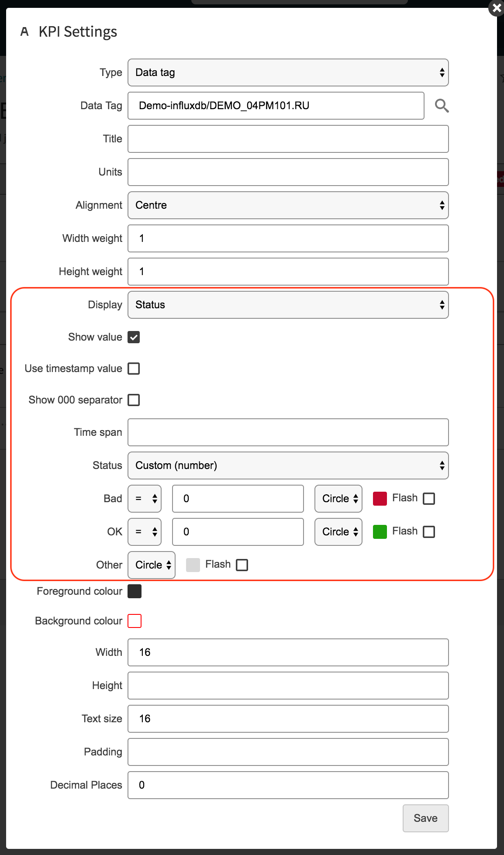Pick the green OK colour swatch
Screen dimensions: 504x855
point(380,532)
